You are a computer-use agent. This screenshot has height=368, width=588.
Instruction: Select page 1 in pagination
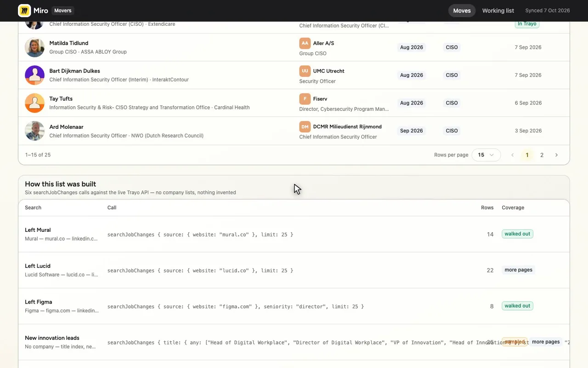tap(527, 155)
